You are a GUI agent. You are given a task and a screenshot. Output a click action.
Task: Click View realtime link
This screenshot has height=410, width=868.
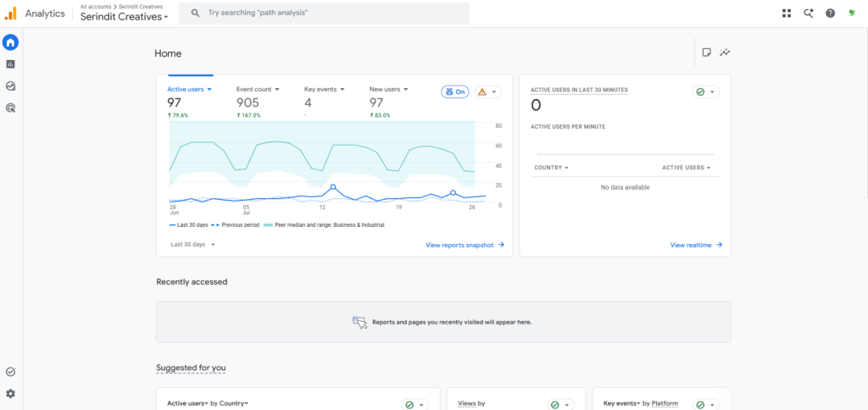click(x=697, y=245)
